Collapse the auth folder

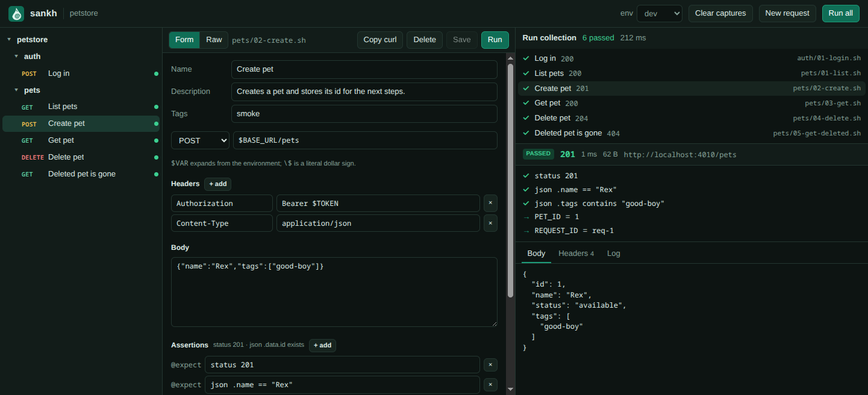click(16, 57)
